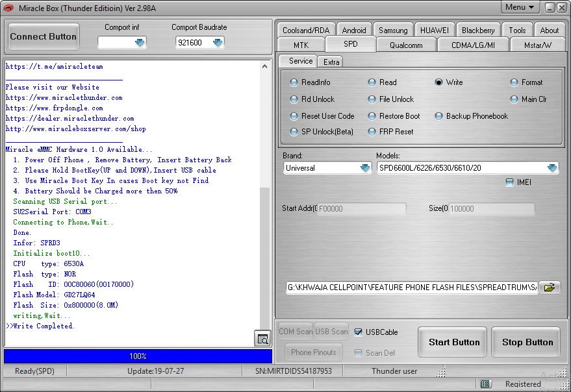571x392 pixels.
Task: Open the Extra sub-tab
Action: tap(331, 62)
